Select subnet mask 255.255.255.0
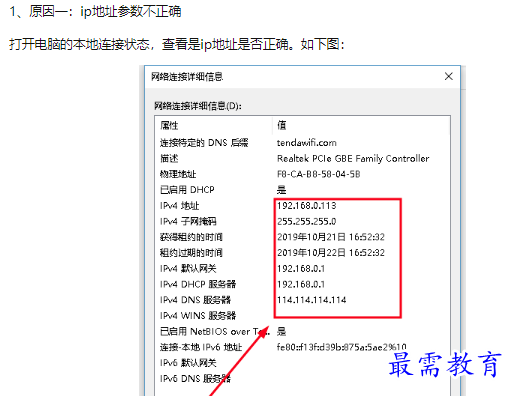 [307, 221]
